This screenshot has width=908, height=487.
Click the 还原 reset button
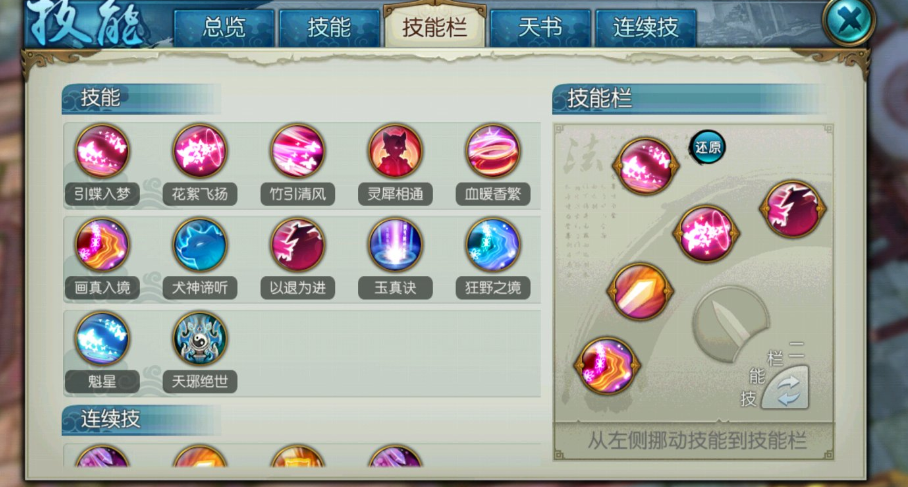coord(707,148)
